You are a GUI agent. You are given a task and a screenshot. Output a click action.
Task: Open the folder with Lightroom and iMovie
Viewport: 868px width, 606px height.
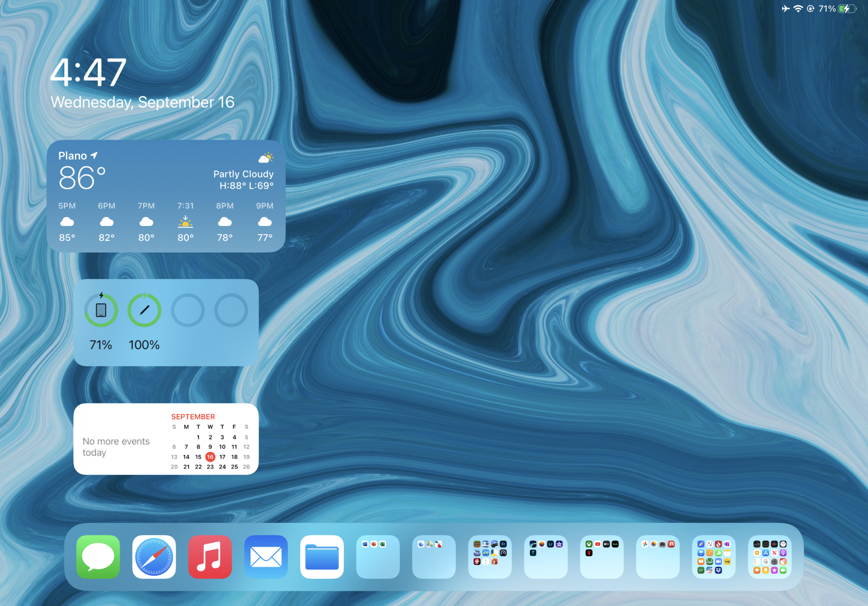[546, 557]
